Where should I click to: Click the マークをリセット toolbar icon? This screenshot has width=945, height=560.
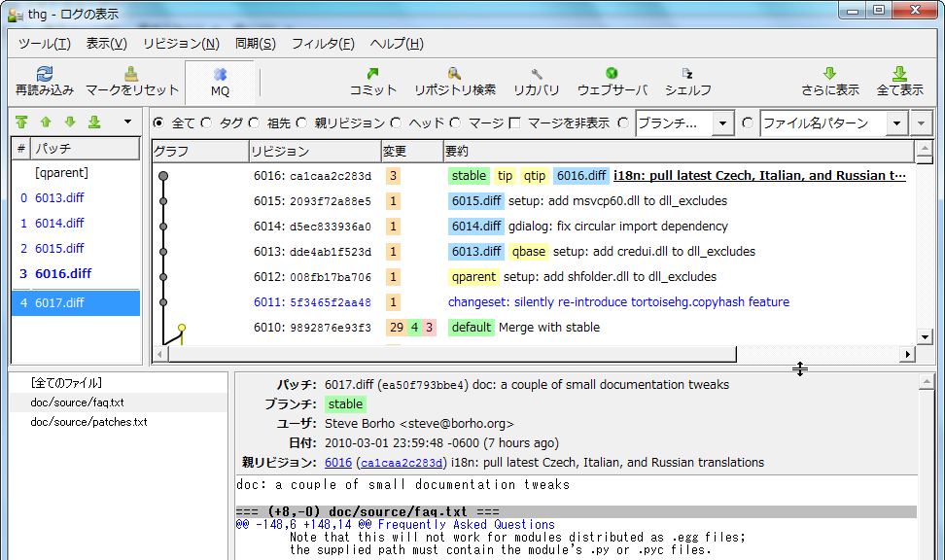(132, 82)
